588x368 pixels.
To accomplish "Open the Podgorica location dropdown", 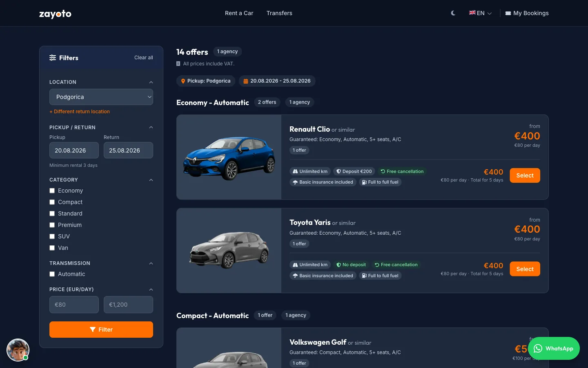I will [x=101, y=97].
